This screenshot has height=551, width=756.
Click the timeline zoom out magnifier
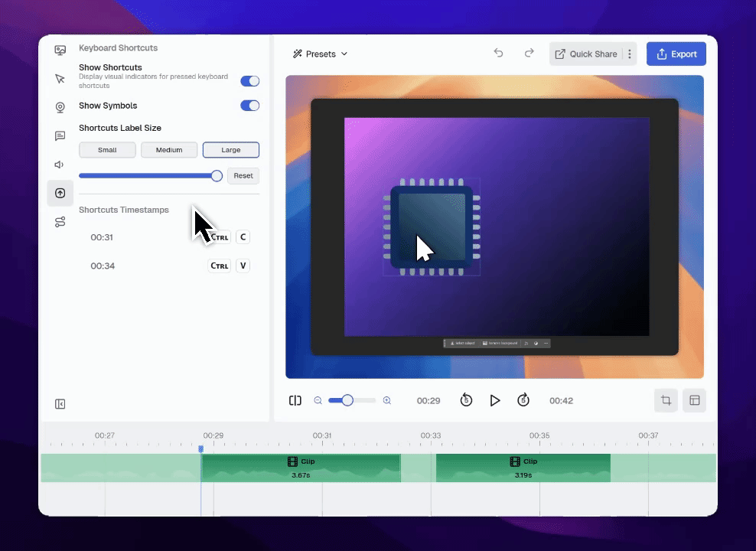[x=318, y=400]
